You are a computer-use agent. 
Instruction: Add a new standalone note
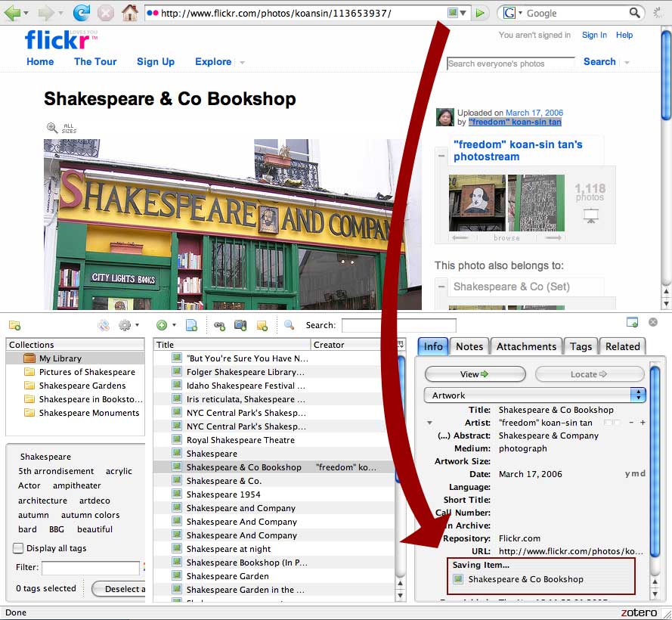coord(262,326)
